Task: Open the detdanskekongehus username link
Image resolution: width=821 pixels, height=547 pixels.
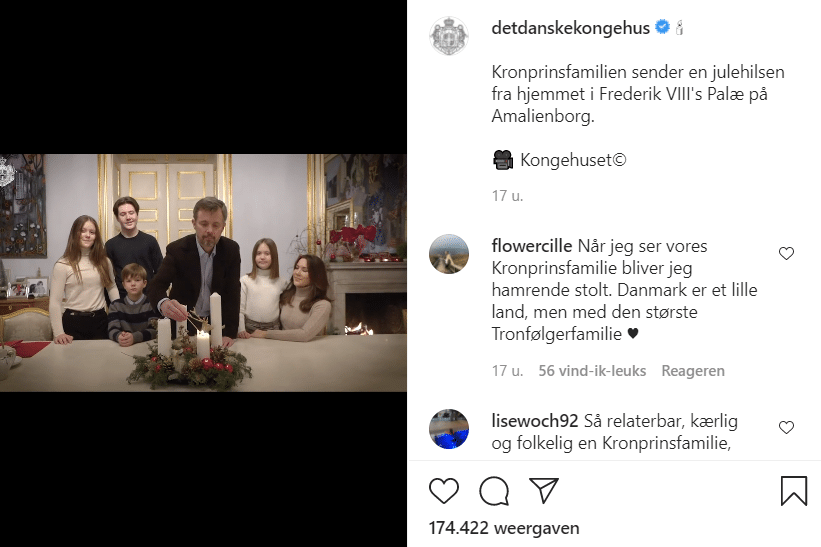Action: (x=571, y=28)
